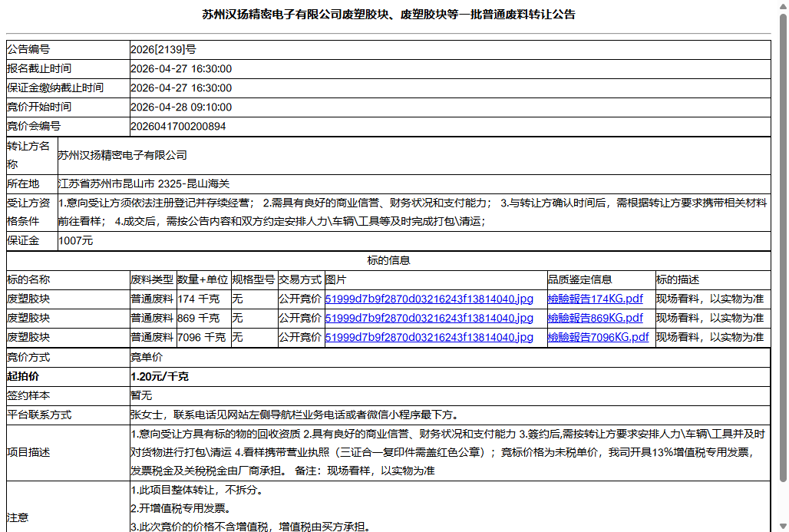Click the 所在地 label

[x=23, y=183]
